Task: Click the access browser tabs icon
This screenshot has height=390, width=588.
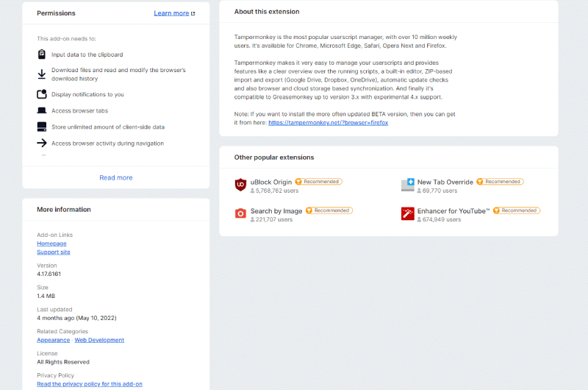Action: point(42,110)
